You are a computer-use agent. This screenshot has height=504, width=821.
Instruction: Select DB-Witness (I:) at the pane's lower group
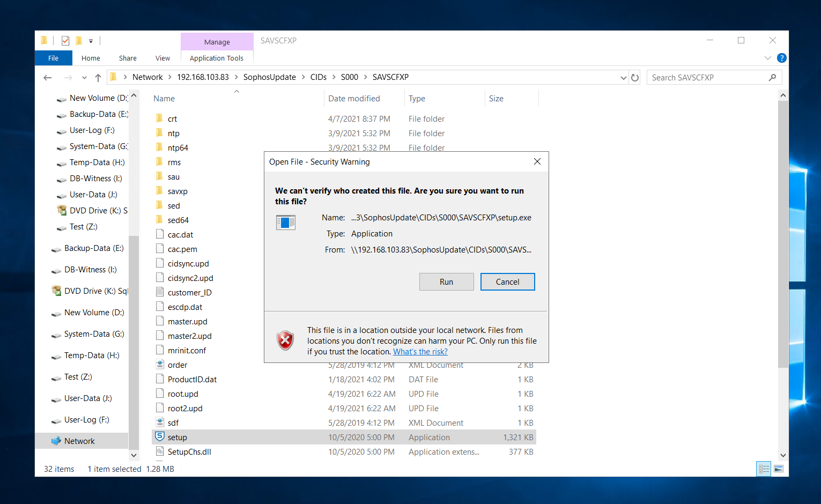pos(90,270)
